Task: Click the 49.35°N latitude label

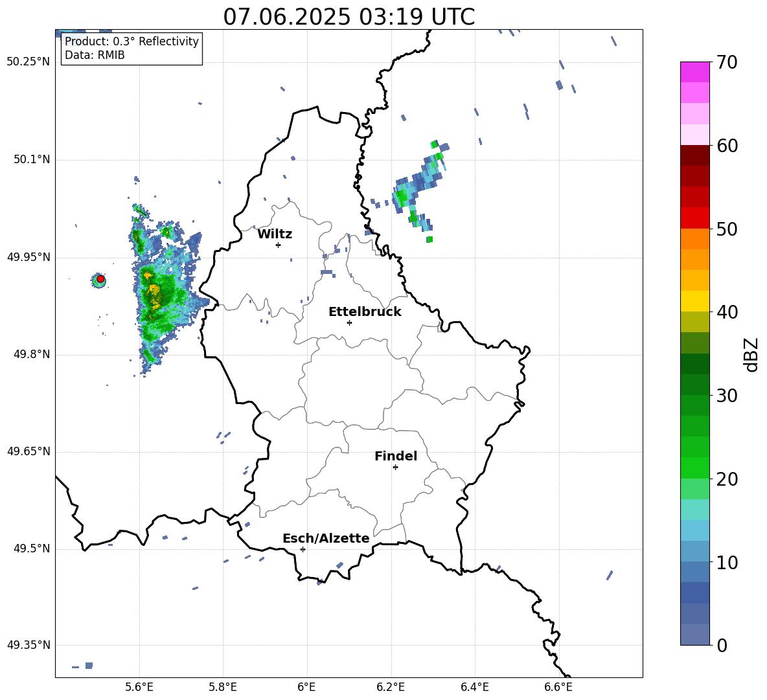Action: (x=29, y=645)
